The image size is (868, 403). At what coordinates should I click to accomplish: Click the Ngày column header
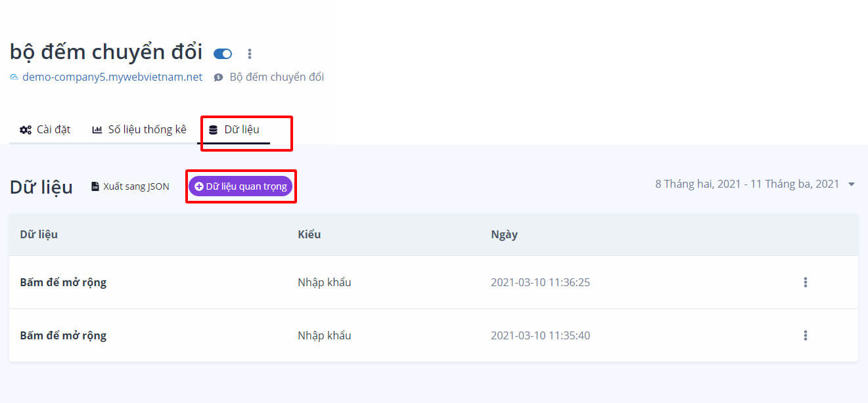[504, 234]
